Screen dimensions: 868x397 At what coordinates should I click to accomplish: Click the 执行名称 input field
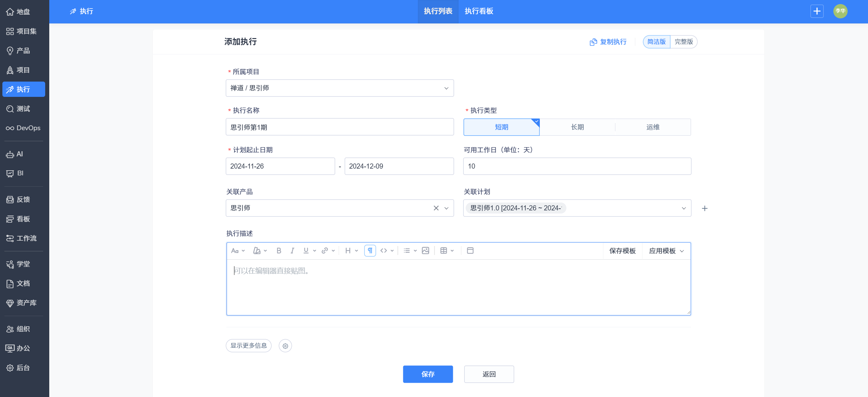coord(339,127)
